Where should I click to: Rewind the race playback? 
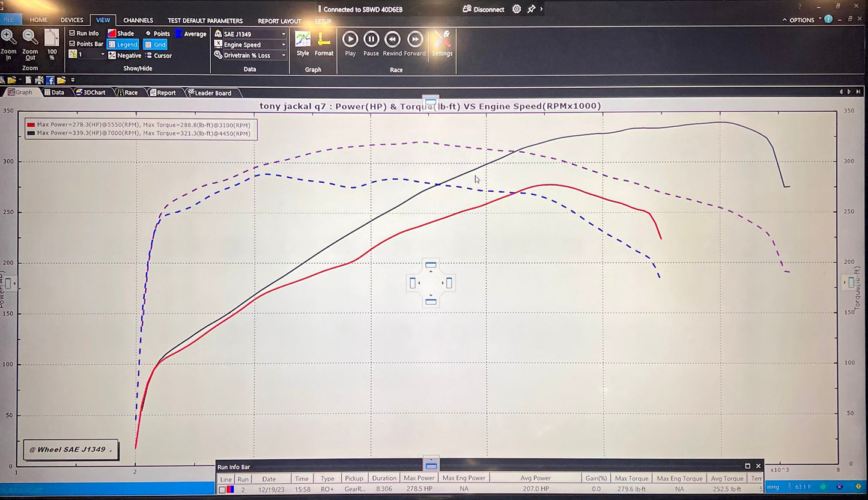coord(392,38)
